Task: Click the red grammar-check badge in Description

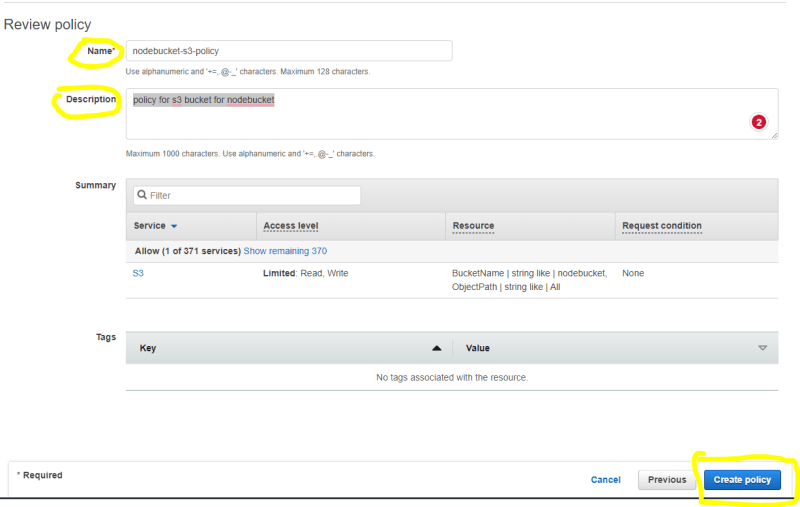Action: pyautogui.click(x=759, y=122)
